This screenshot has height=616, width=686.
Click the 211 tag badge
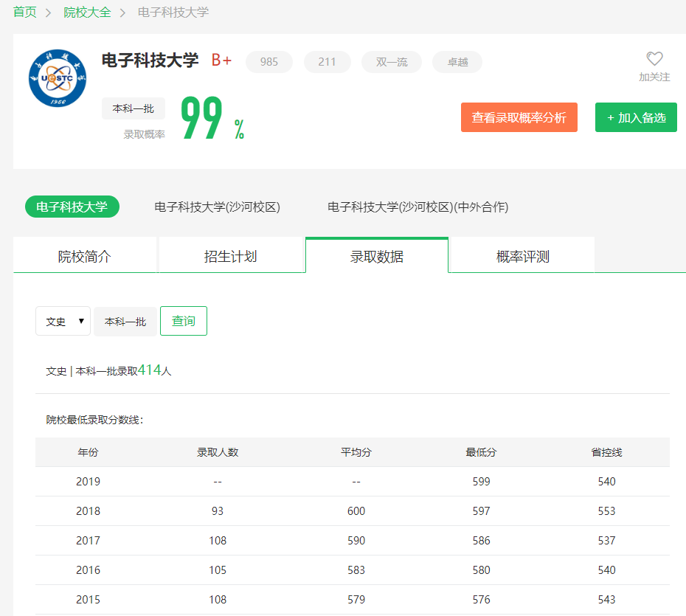tap(328, 62)
